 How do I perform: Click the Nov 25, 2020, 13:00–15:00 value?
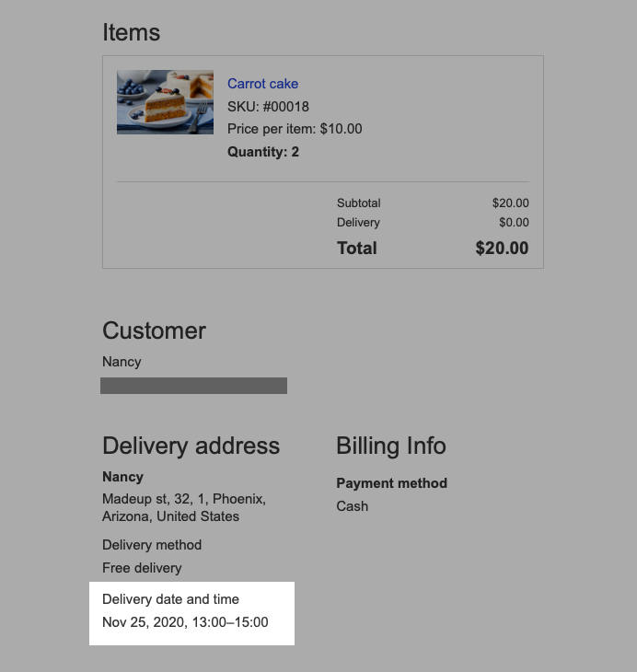[185, 622]
